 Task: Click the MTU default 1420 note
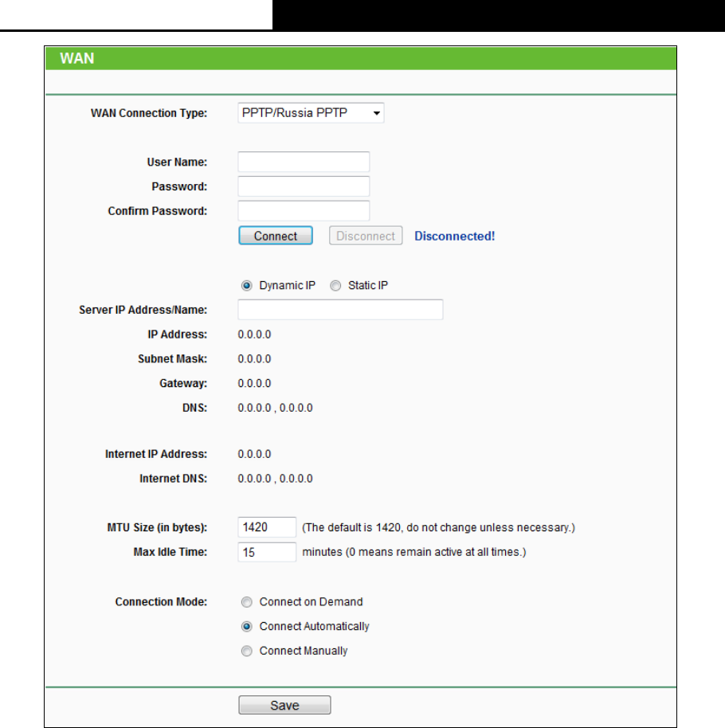438,528
